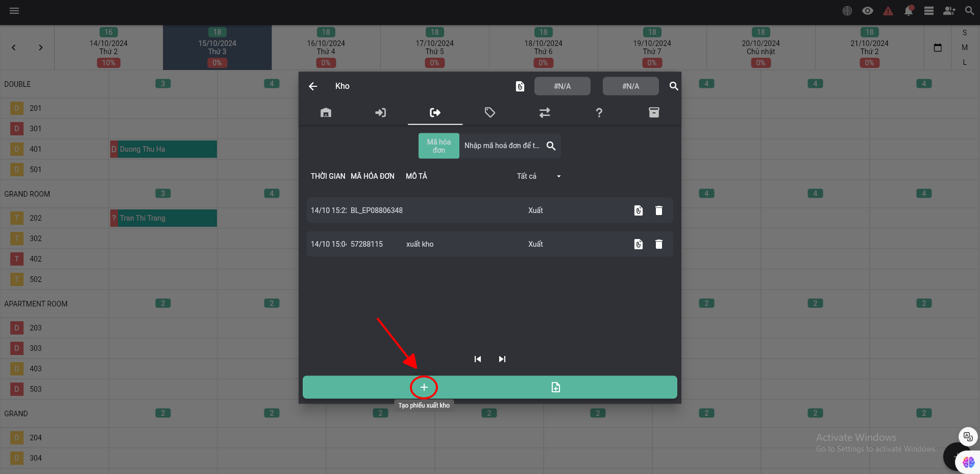The height and width of the screenshot is (474, 980).
Task: Click the new document icon in bottom bar
Action: click(556, 387)
